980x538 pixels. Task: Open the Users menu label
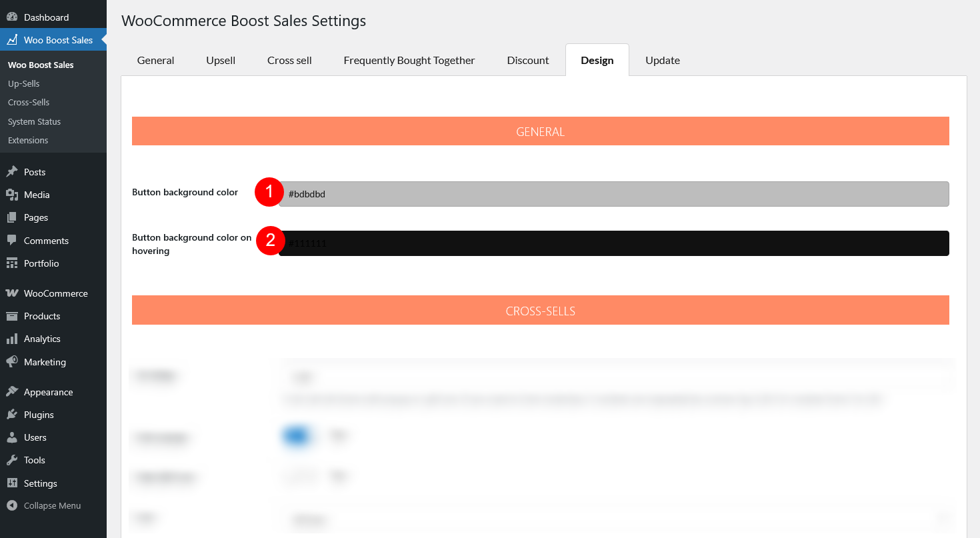click(35, 437)
